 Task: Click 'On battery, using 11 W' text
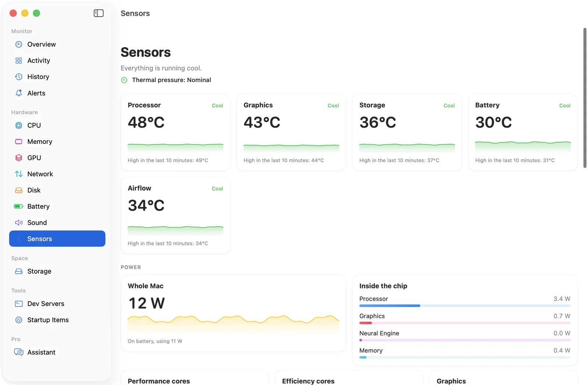pos(155,341)
